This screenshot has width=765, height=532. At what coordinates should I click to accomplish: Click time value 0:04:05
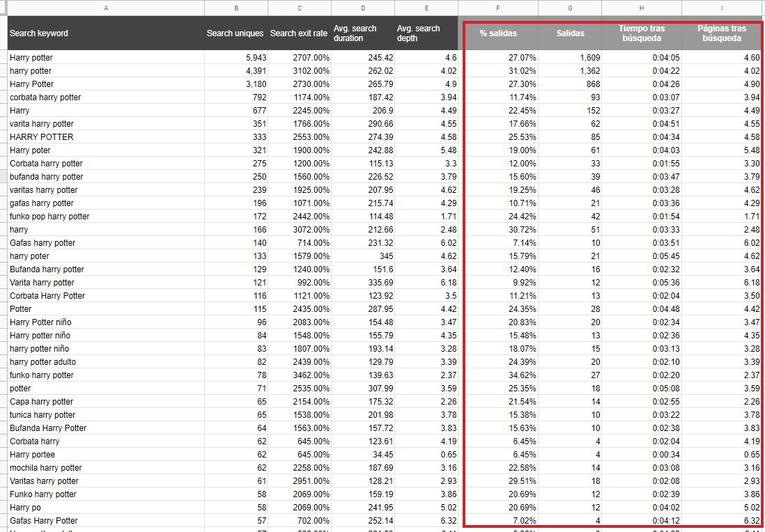pos(642,58)
